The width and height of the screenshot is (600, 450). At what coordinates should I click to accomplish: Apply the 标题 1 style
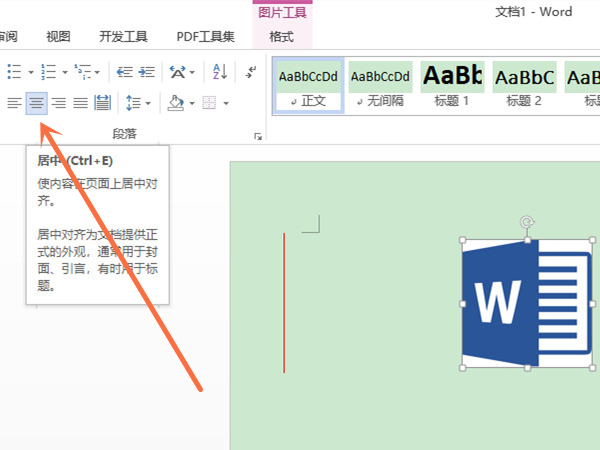tap(452, 84)
